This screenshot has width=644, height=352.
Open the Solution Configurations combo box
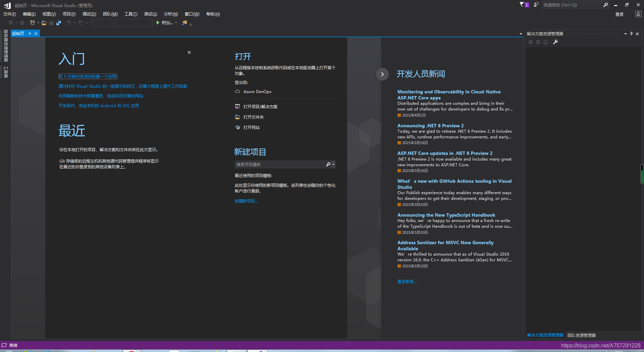point(103,23)
